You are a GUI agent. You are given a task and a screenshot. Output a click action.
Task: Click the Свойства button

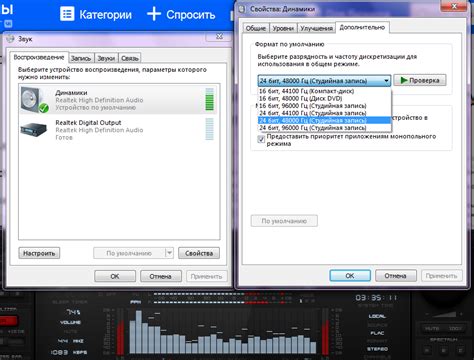[x=199, y=253]
